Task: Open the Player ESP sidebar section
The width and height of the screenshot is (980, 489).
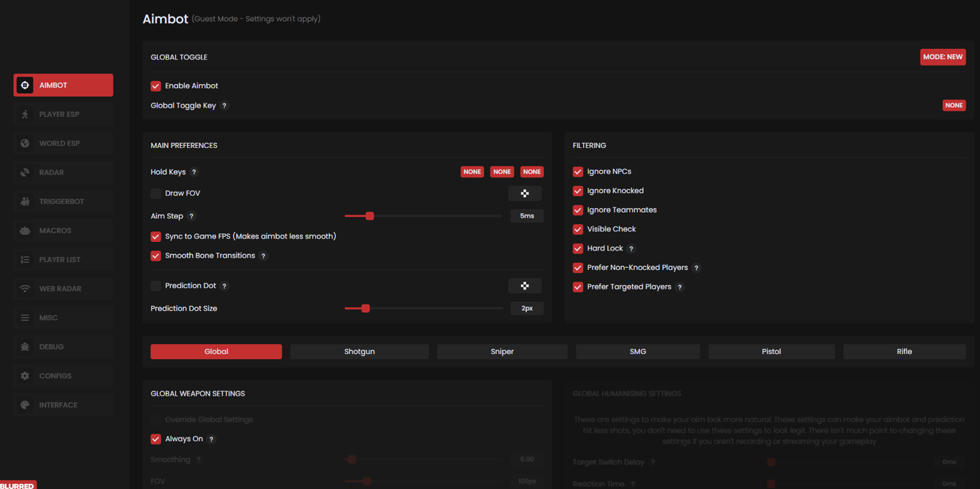Action: (x=63, y=114)
